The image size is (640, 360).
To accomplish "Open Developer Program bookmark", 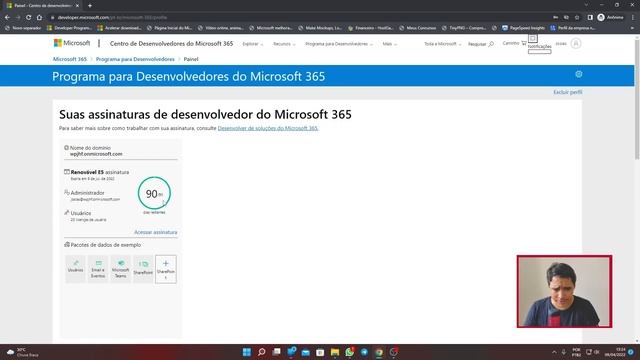I will pos(69,28).
